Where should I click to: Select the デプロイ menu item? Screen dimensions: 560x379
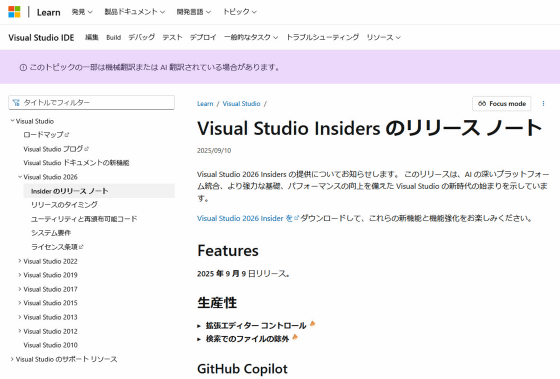(203, 37)
